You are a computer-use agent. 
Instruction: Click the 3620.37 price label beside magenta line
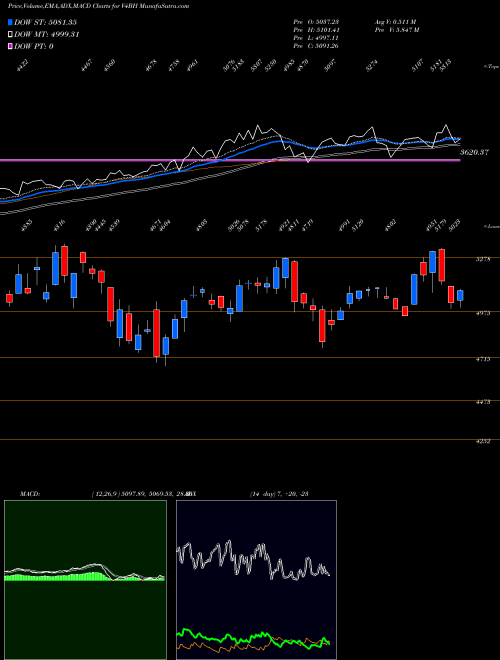(474, 152)
